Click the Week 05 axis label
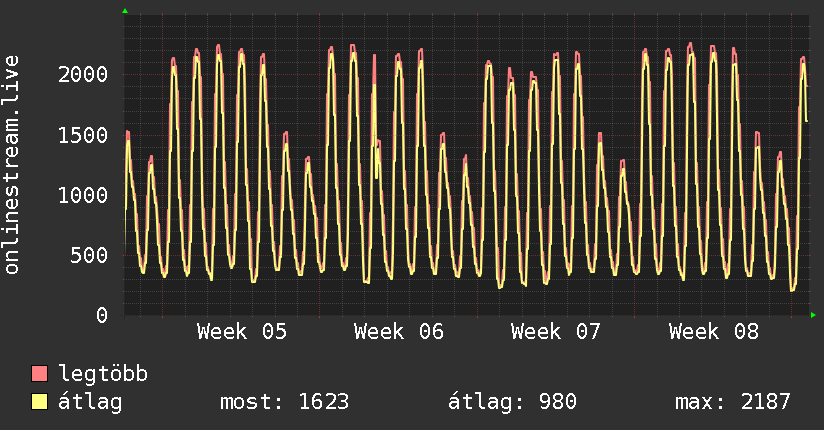This screenshot has height=430, width=824. (x=242, y=332)
